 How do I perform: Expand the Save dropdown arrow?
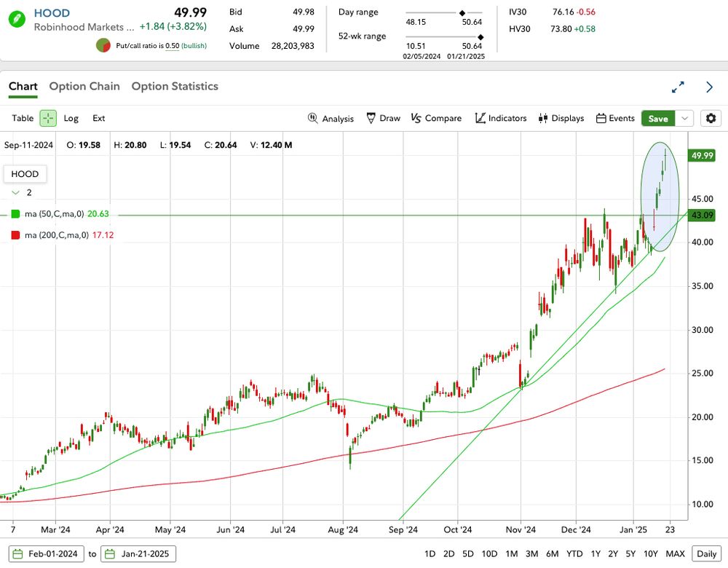tap(684, 119)
